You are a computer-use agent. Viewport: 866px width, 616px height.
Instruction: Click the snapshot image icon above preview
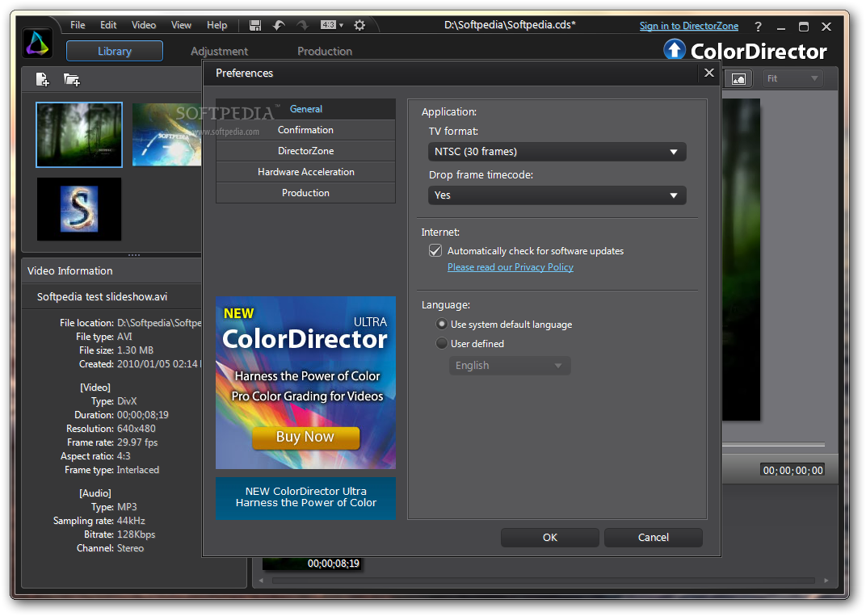(x=738, y=79)
